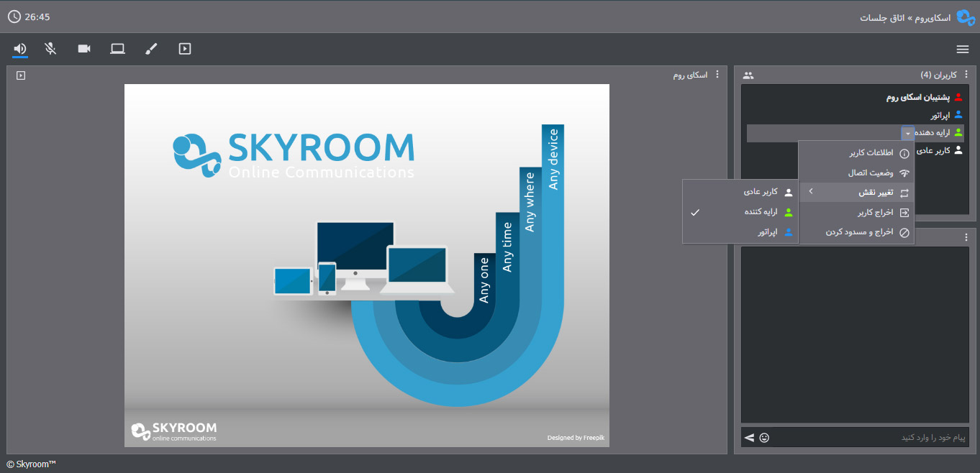This screenshot has width=980, height=473.
Task: Open the users panel three-dot options menu
Action: click(x=966, y=75)
